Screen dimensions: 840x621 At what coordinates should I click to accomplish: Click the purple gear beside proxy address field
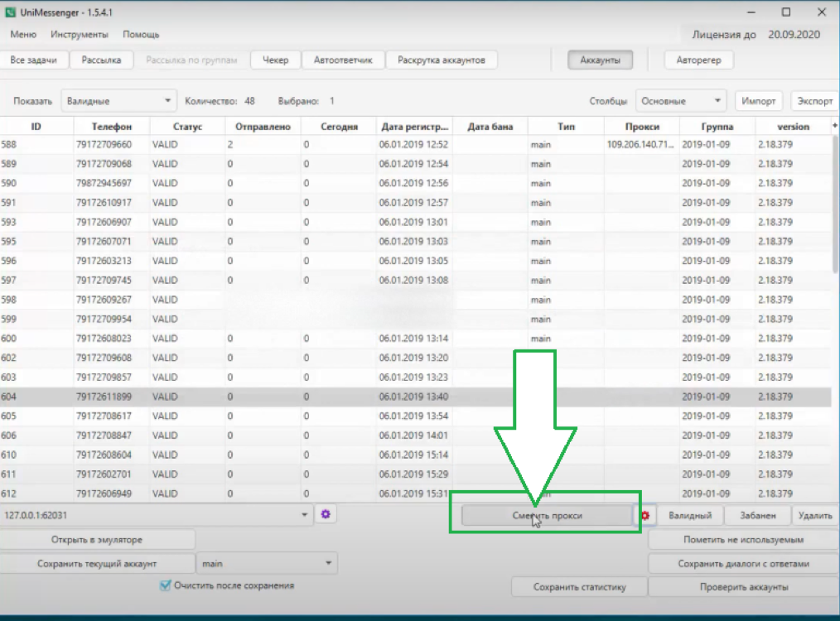pos(326,514)
